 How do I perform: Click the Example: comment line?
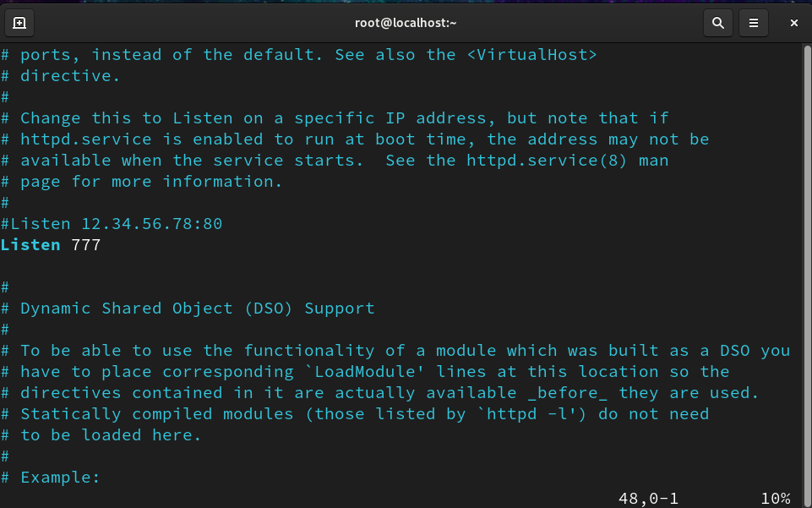click(x=50, y=477)
